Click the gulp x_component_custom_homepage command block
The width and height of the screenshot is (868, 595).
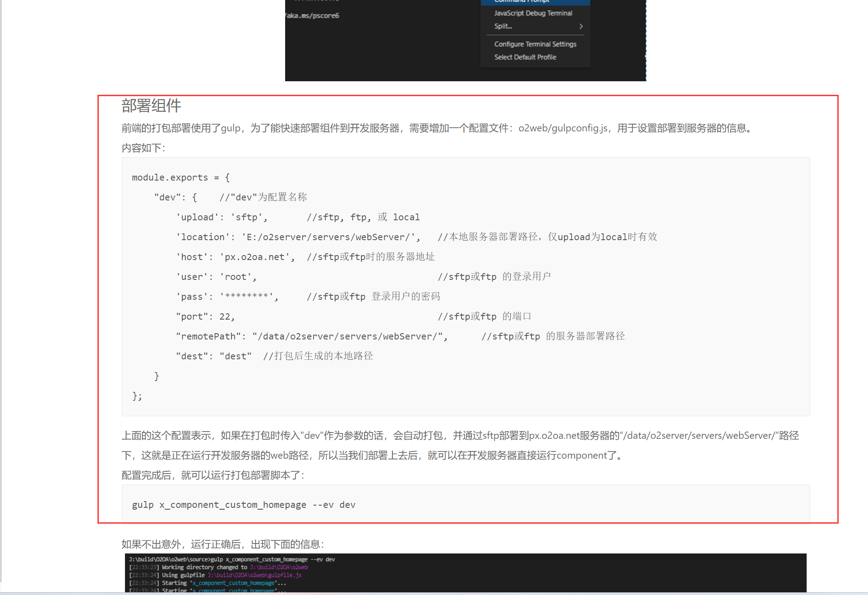tap(244, 505)
